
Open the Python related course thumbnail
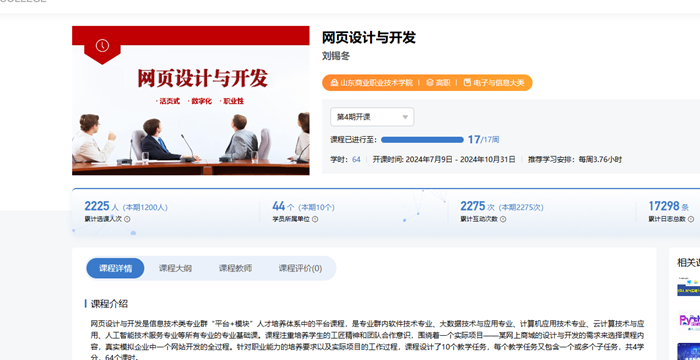tap(688, 321)
